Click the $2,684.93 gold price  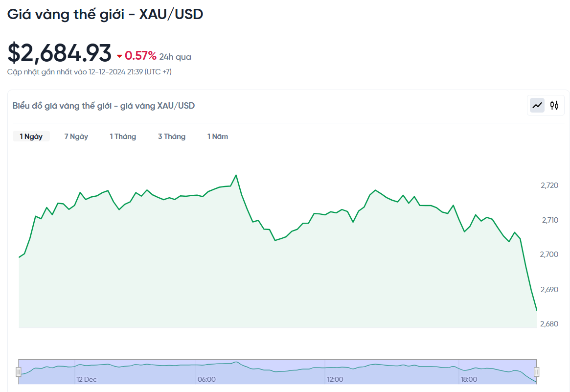[x=59, y=53]
